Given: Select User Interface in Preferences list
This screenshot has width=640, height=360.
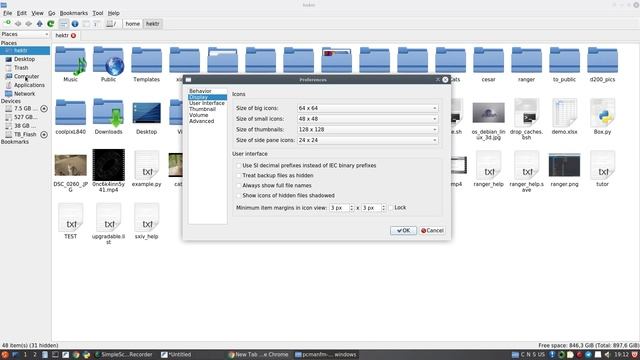Looking at the screenshot, I should [x=207, y=103].
